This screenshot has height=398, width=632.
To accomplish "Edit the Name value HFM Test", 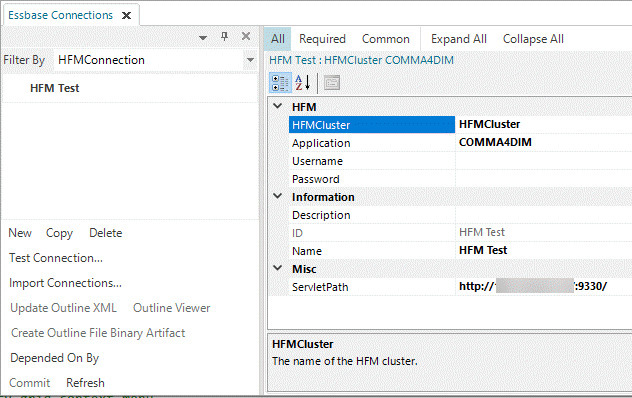I will 543,250.
